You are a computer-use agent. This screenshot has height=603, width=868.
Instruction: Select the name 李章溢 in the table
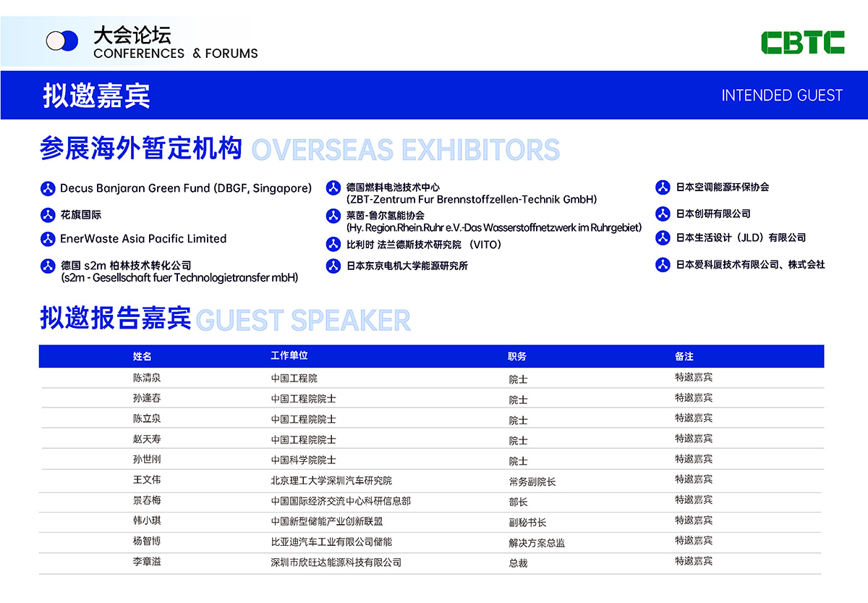pos(147,562)
